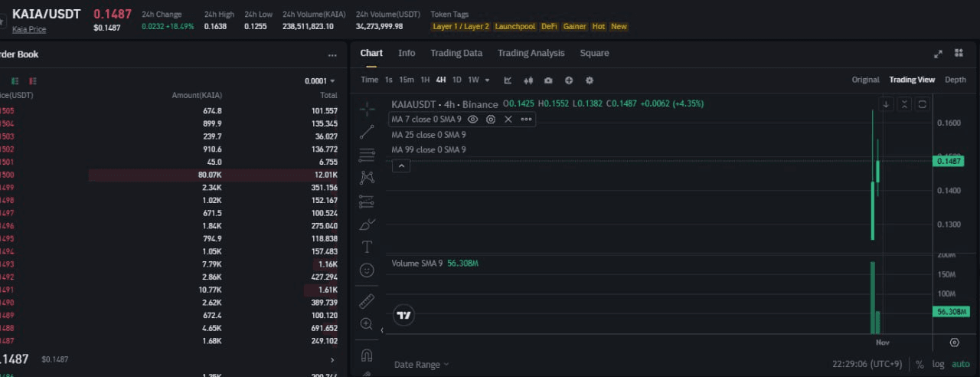Open the Square tab
This screenshot has width=980, height=377.
[x=594, y=53]
